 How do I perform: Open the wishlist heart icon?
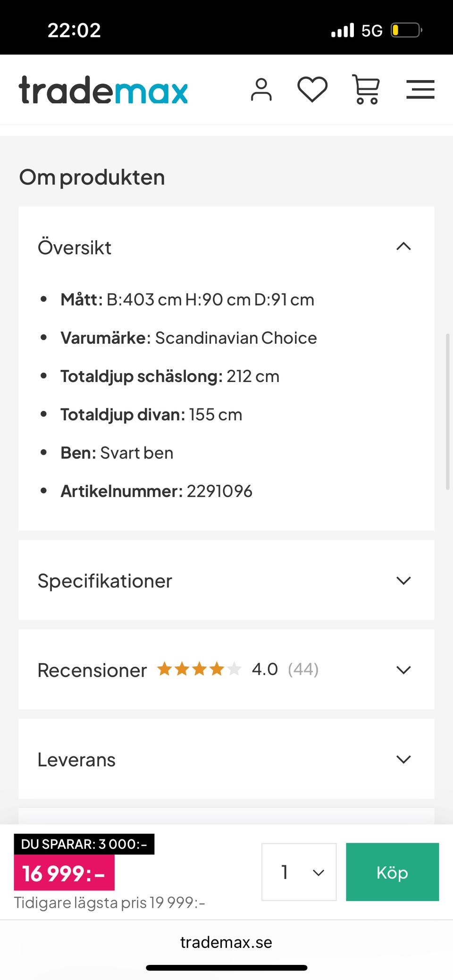point(312,89)
